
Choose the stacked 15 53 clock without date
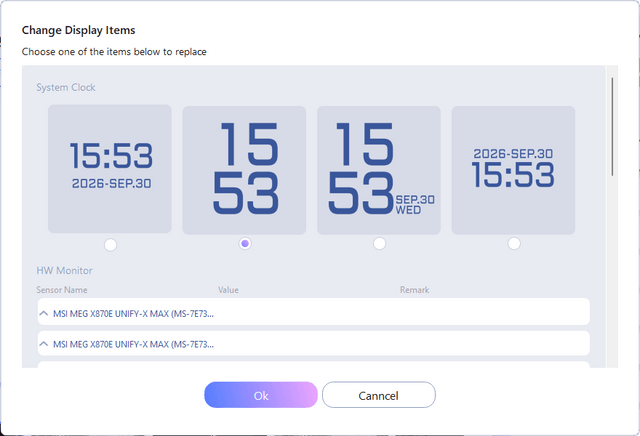coord(244,170)
